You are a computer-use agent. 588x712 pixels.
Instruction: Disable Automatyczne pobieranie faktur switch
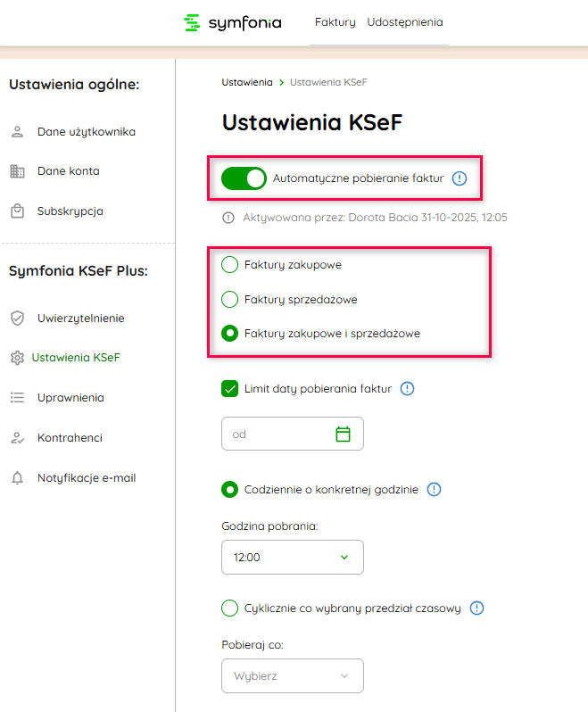pyautogui.click(x=244, y=178)
